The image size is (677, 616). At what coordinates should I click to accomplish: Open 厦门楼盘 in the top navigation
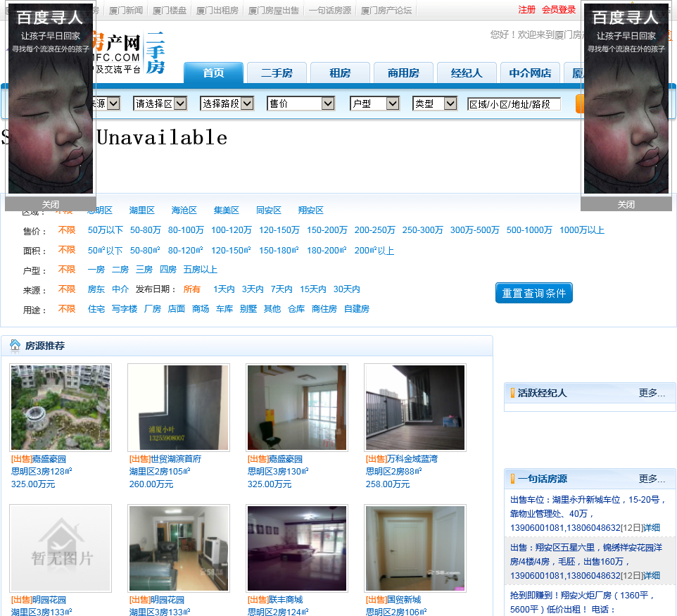(169, 11)
